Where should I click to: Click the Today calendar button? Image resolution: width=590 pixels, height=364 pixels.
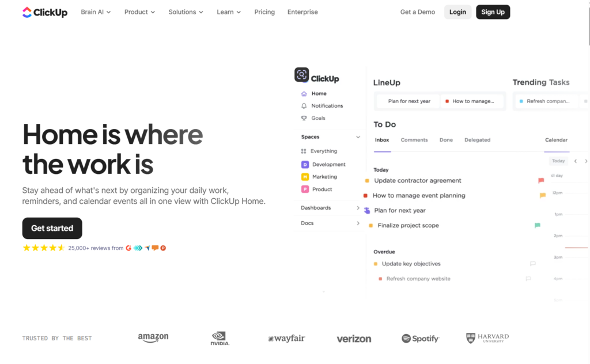tap(558, 161)
